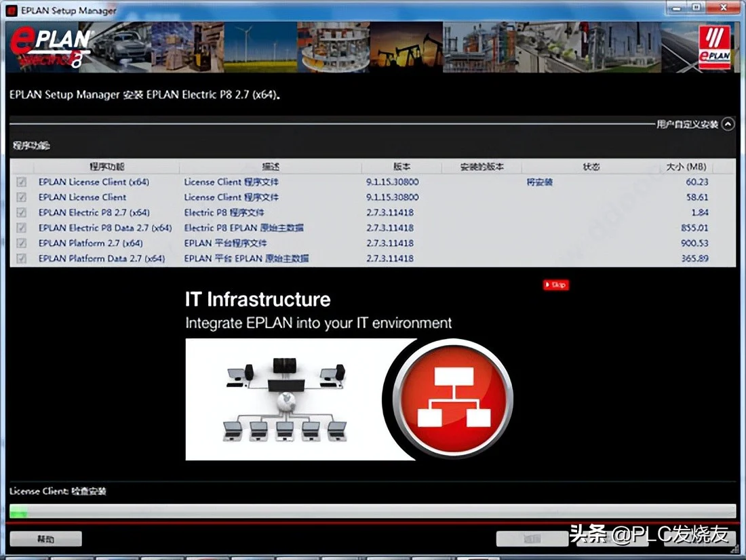Toggle checkbox for EPLAN Platform 2.7 (x64)
This screenshot has height=560, width=746.
click(x=22, y=243)
